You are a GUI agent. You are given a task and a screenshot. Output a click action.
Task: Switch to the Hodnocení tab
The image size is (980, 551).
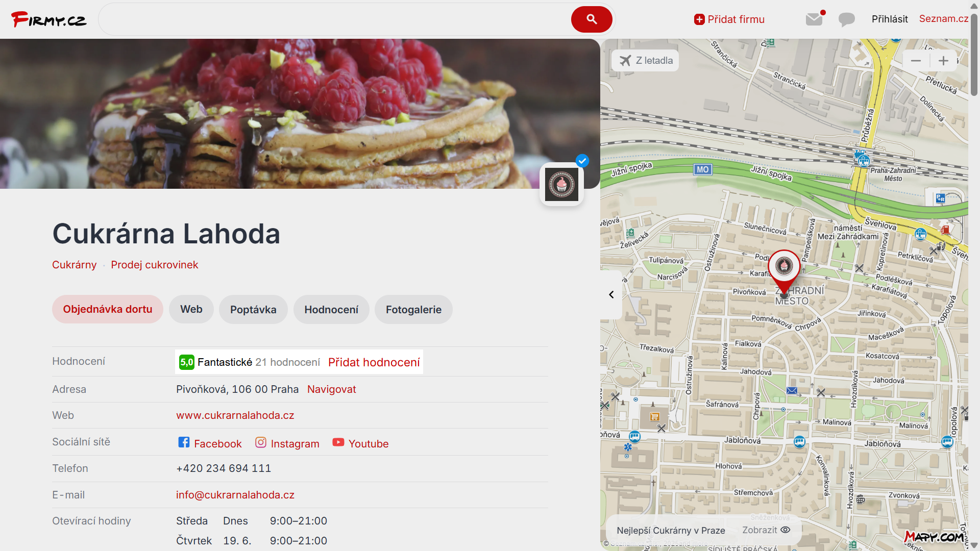(331, 309)
